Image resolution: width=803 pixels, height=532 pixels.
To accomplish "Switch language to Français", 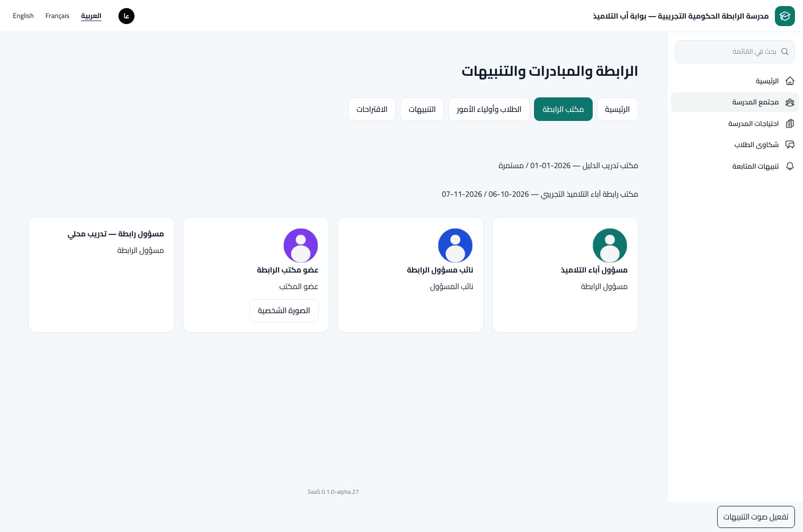I will coord(57,16).
